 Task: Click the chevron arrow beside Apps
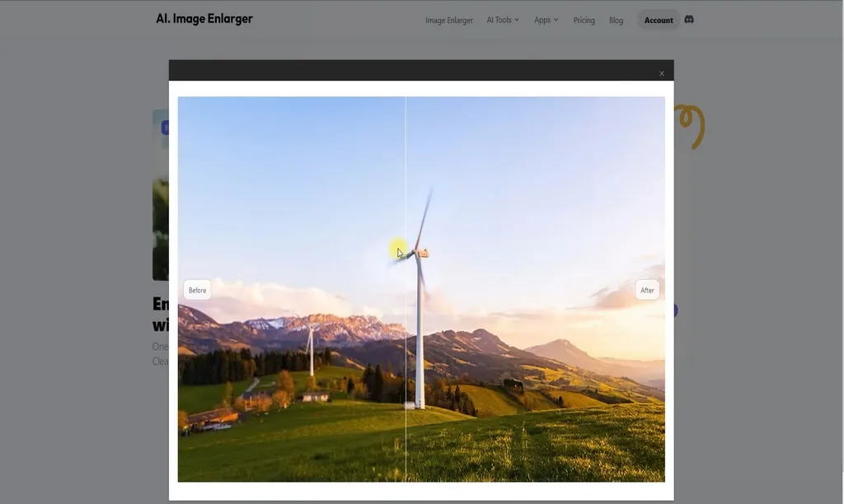pyautogui.click(x=556, y=20)
